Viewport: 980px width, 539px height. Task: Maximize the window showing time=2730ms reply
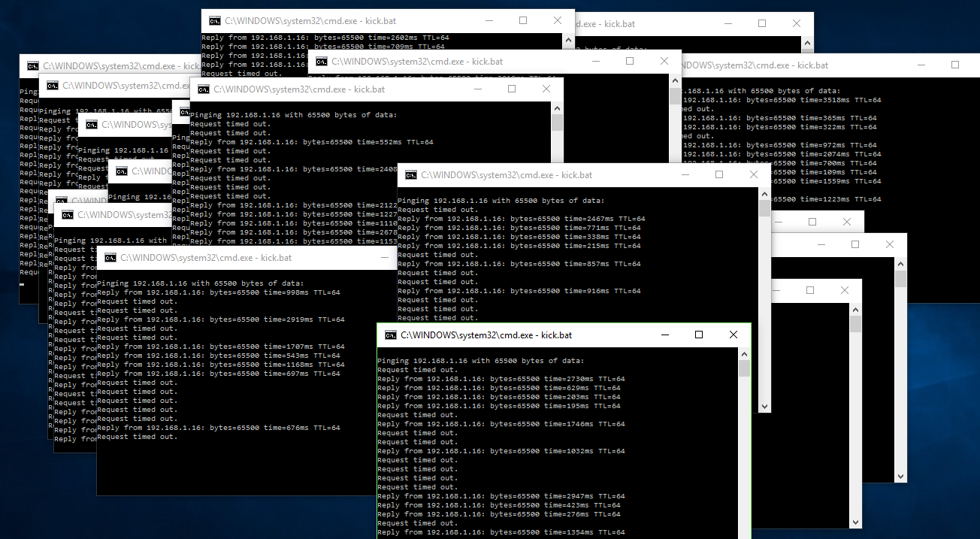[x=699, y=335]
